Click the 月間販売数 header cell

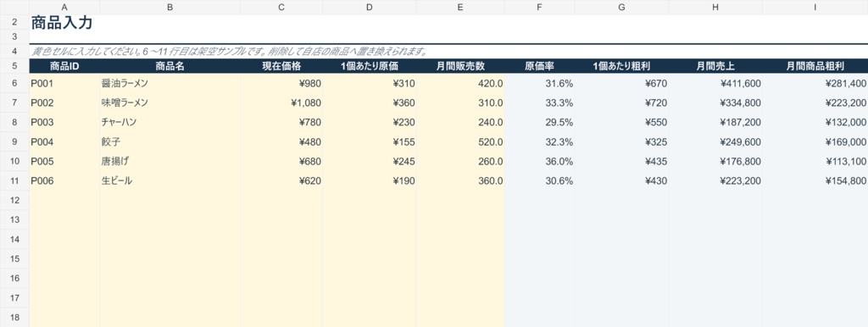coord(460,66)
